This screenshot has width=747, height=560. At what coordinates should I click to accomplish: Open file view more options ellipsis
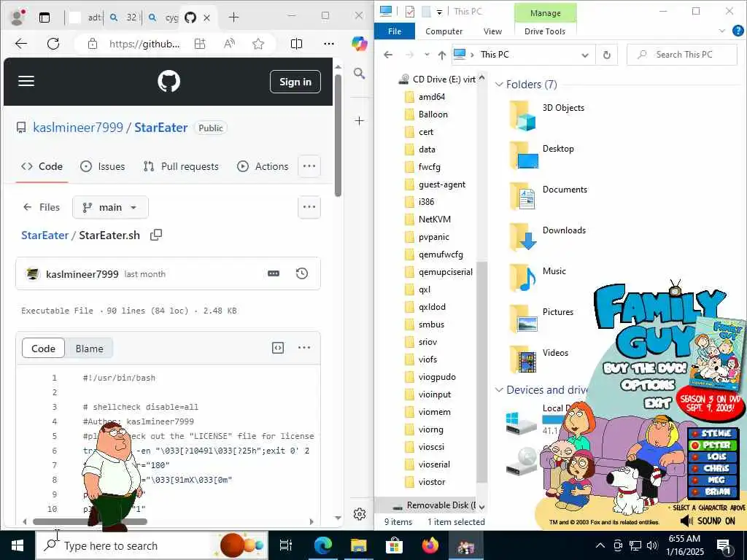[x=309, y=207]
